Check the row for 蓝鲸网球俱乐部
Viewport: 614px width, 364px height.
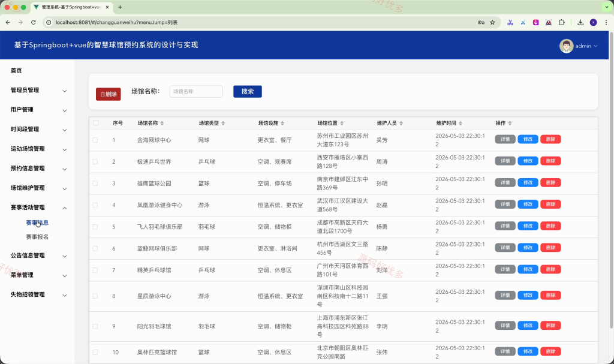[95, 248]
